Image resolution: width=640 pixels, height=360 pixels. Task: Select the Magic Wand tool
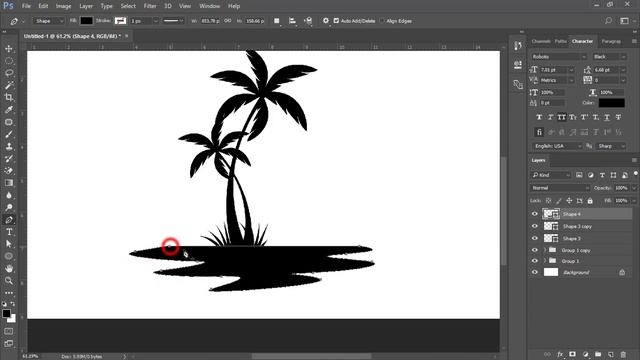click(9, 85)
